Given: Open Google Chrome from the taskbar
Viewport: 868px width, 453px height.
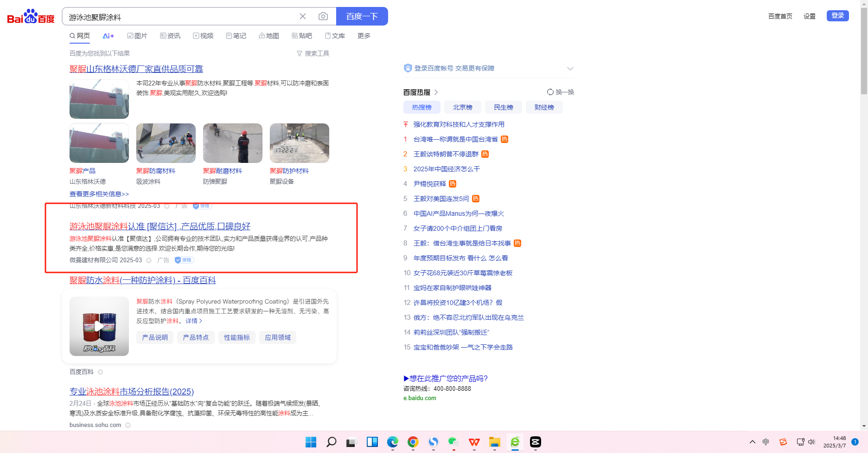Looking at the screenshot, I should [413, 442].
